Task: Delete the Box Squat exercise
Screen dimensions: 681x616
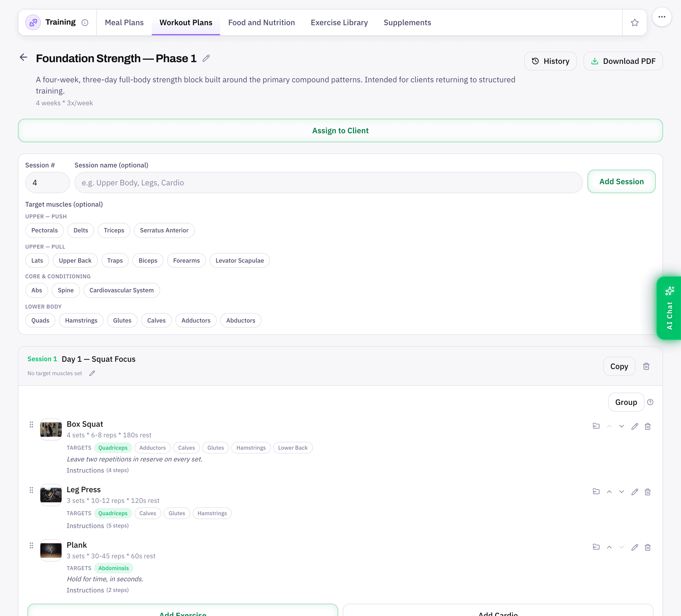Action: pos(647,426)
